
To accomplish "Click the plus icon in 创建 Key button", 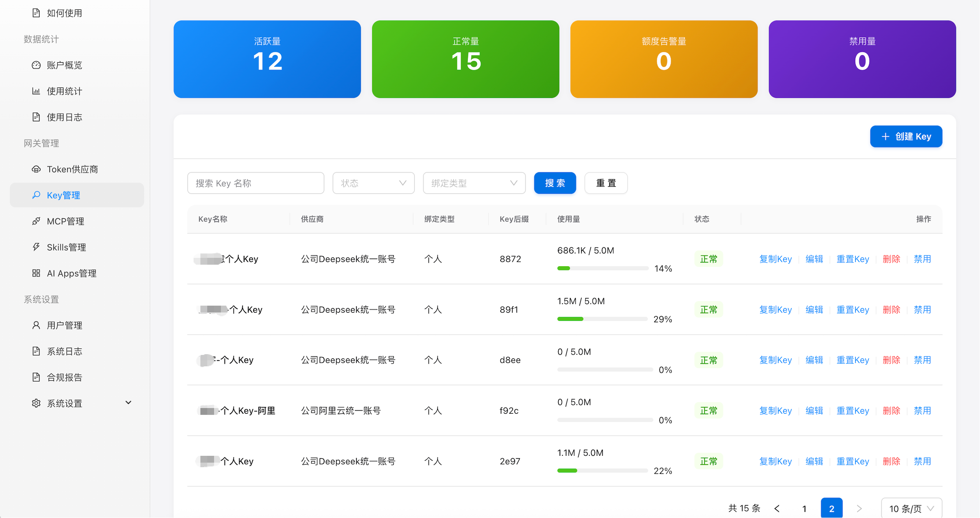I will (885, 137).
